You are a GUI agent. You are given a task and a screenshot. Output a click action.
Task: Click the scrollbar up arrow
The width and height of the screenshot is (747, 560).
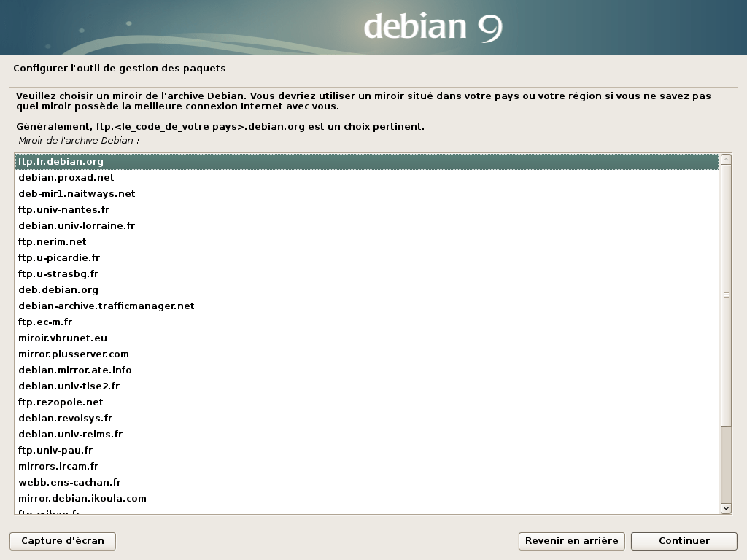click(x=726, y=160)
